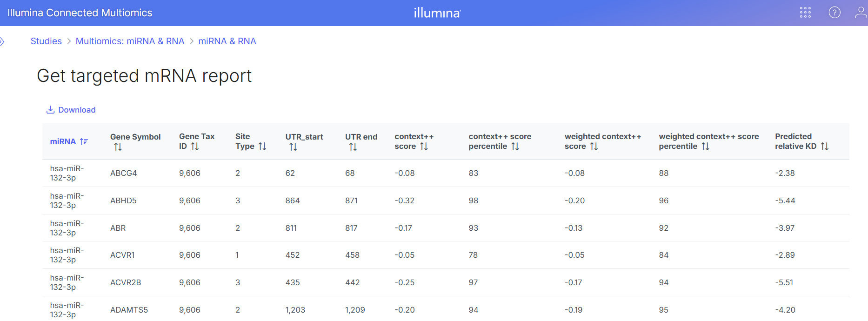868x321 pixels.
Task: Sort by Site Type column arrows
Action: pos(262,147)
